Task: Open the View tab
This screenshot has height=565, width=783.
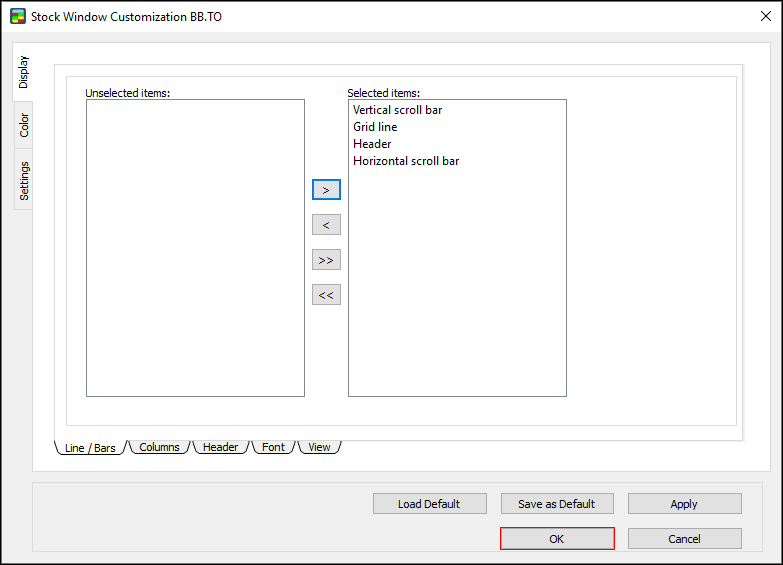Action: pyautogui.click(x=319, y=447)
